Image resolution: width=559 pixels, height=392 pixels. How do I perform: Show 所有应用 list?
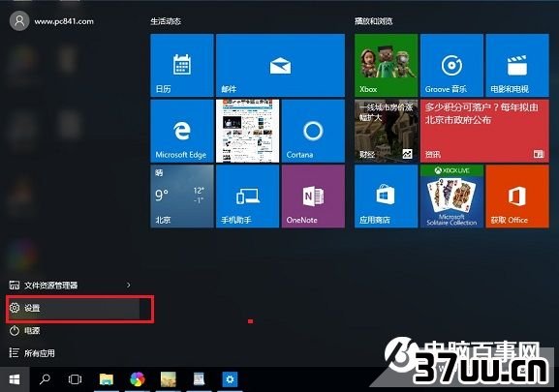point(73,353)
